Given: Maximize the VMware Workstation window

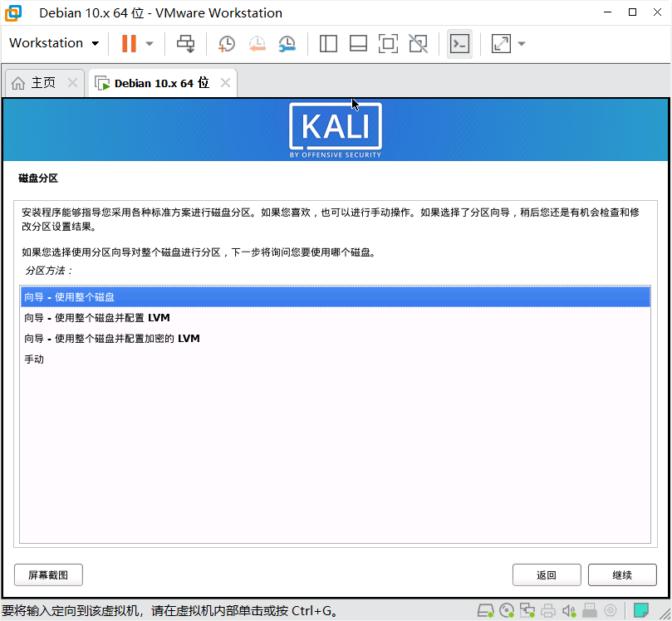Looking at the screenshot, I should pos(632,12).
